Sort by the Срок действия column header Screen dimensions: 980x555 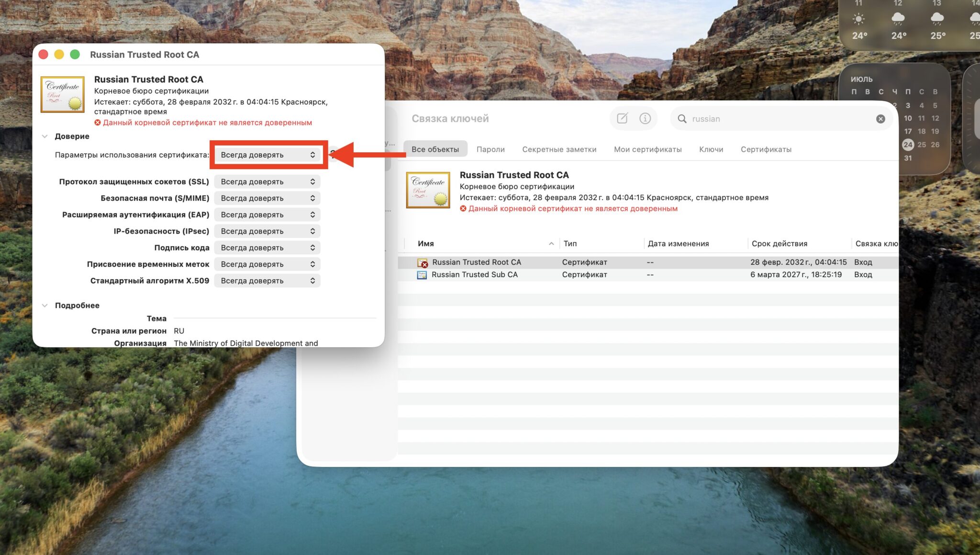[x=799, y=244]
